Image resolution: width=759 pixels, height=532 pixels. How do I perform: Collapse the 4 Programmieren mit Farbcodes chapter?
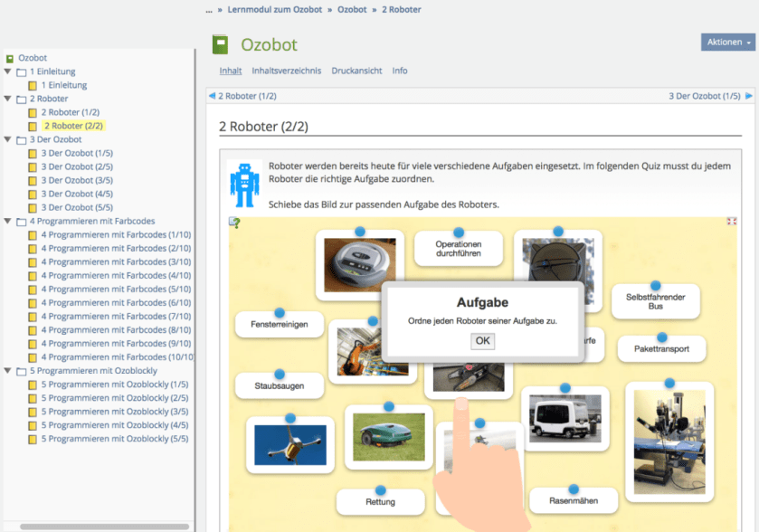tap(8, 221)
